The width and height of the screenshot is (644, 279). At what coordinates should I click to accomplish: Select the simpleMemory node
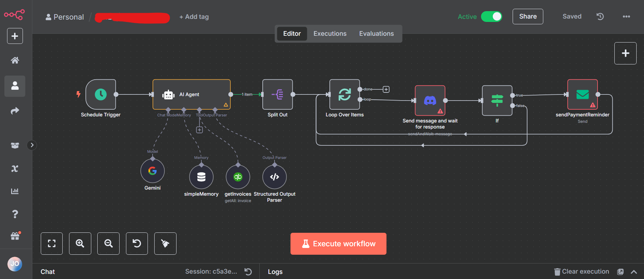tap(201, 177)
